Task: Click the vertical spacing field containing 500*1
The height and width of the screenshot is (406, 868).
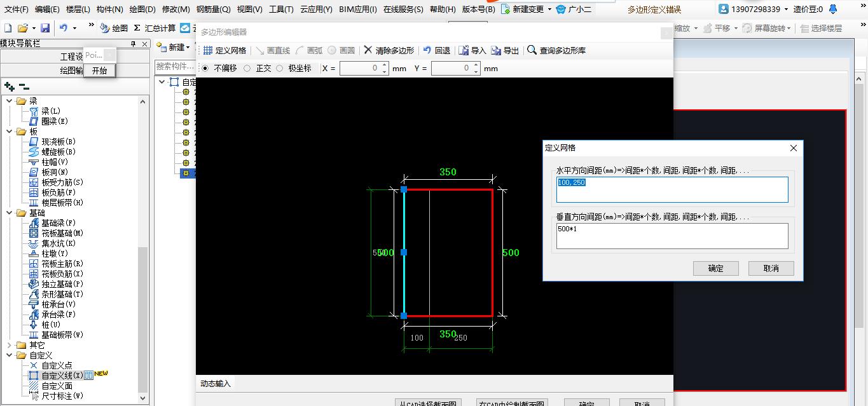Action: (672, 236)
